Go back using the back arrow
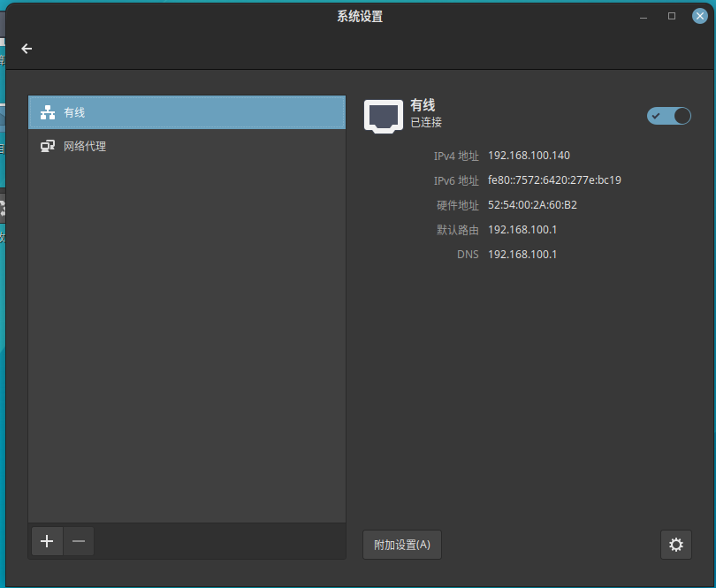 [27, 49]
